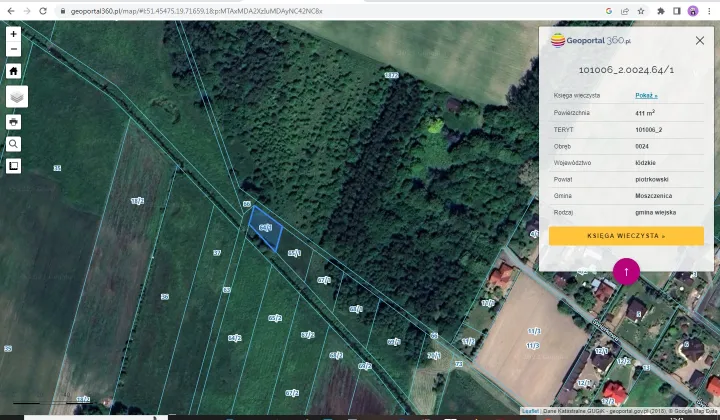Open the purple profile avatar
The height and width of the screenshot is (420, 720).
tap(693, 11)
